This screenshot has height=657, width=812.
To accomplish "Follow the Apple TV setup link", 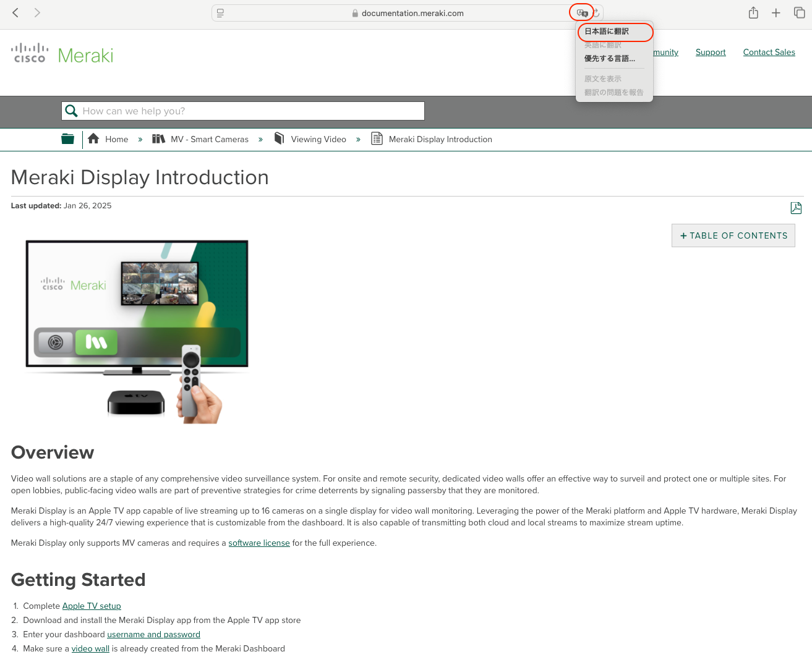I will (x=91, y=606).
